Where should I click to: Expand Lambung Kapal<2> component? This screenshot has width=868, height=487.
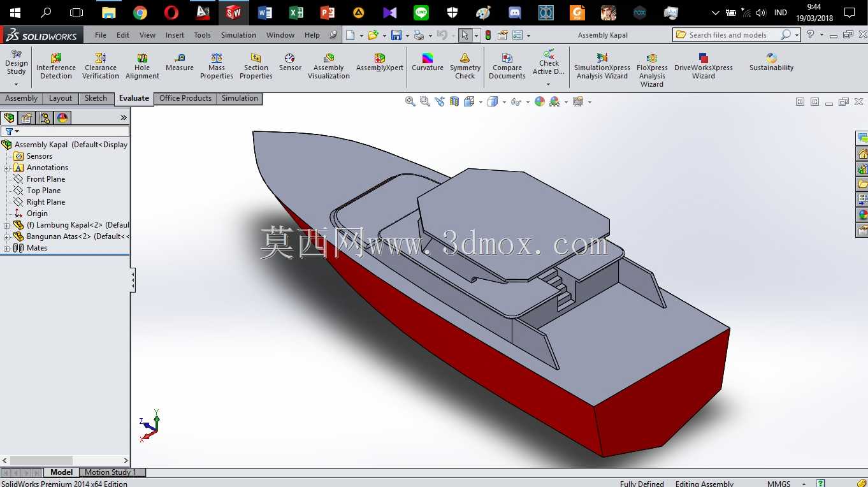(x=6, y=225)
